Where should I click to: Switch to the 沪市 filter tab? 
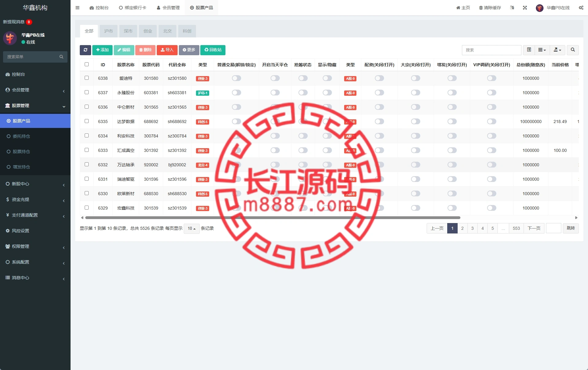(109, 31)
